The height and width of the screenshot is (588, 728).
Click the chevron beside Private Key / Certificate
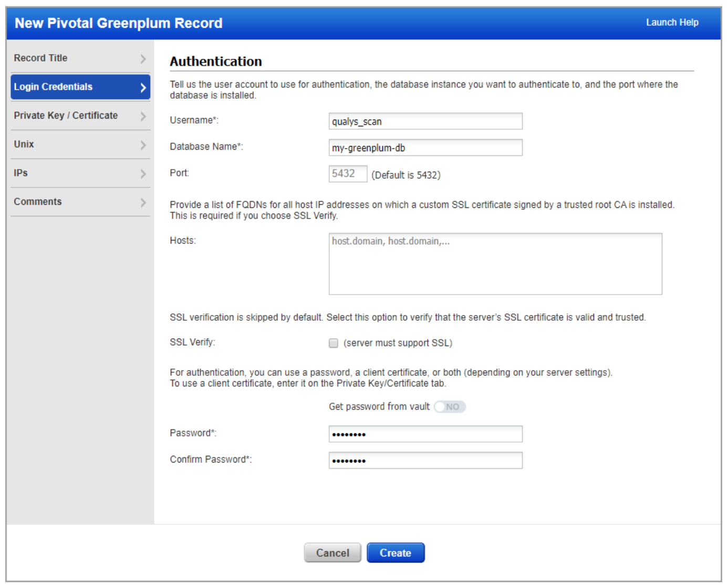tap(143, 117)
